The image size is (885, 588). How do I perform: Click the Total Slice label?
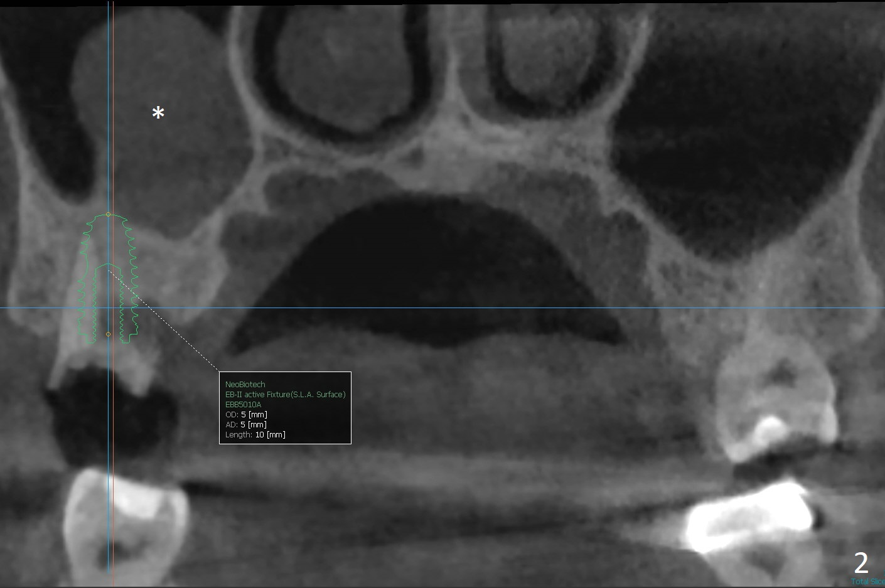[x=867, y=582]
